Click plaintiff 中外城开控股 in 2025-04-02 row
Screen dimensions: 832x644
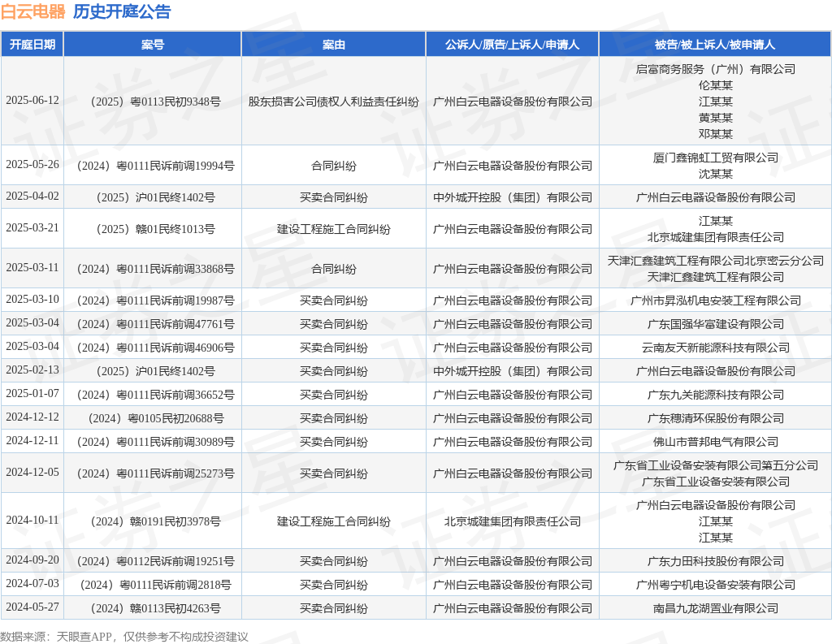click(513, 197)
